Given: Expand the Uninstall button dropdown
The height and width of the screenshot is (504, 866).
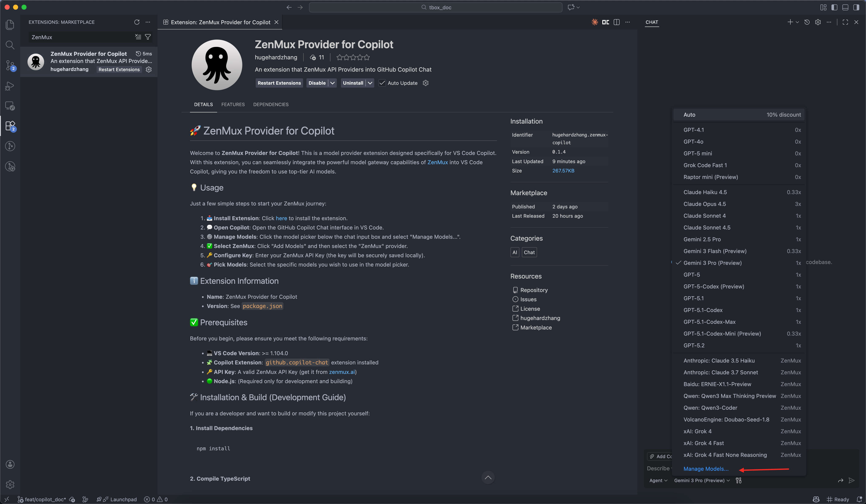Looking at the screenshot, I should tap(370, 83).
